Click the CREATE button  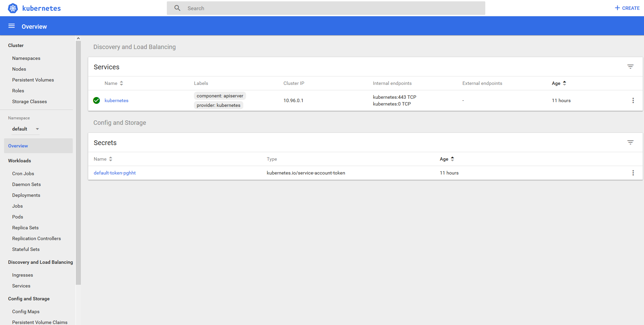627,8
